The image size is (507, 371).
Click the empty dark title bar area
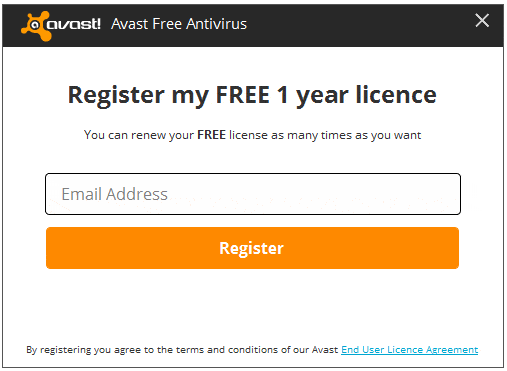(x=360, y=25)
